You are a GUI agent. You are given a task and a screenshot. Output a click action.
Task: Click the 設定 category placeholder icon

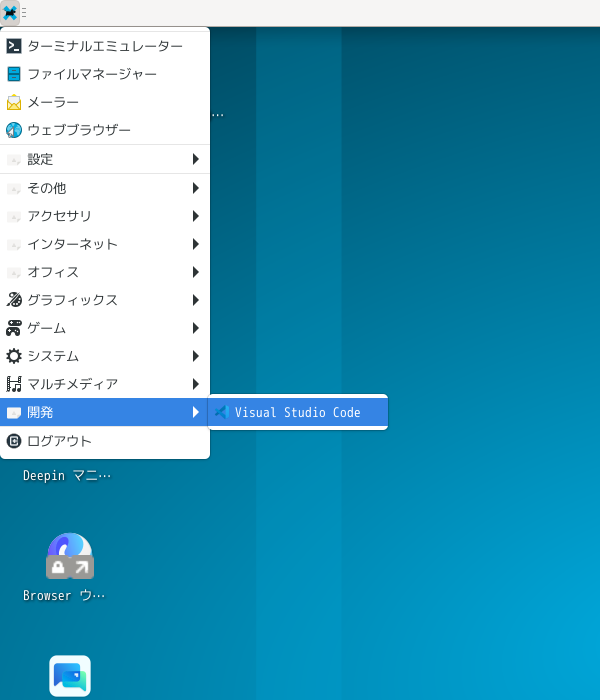(14, 160)
